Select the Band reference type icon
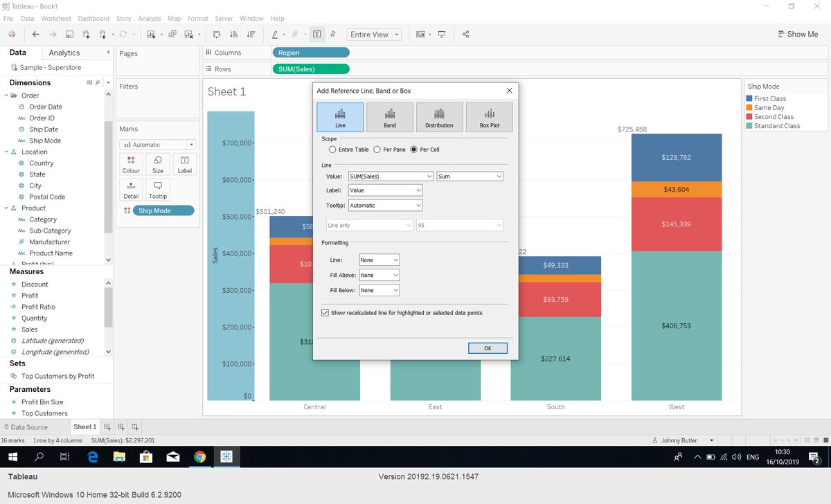Image resolution: width=831 pixels, height=504 pixels. click(389, 116)
